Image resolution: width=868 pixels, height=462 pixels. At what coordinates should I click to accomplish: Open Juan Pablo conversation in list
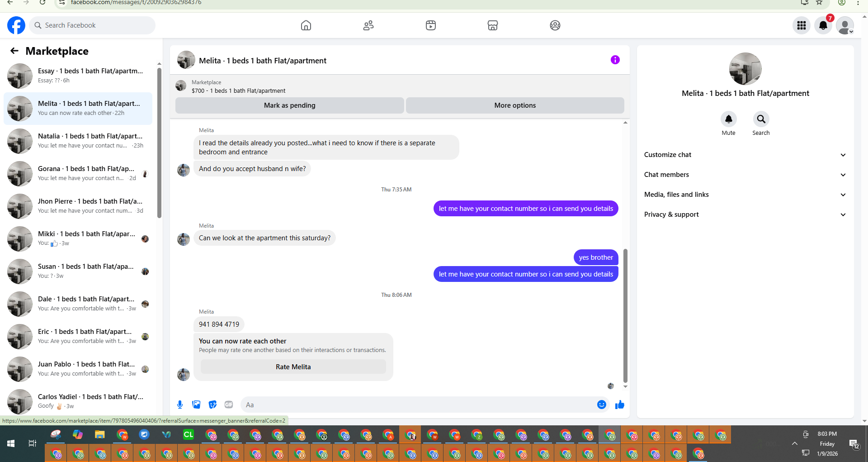tap(78, 369)
